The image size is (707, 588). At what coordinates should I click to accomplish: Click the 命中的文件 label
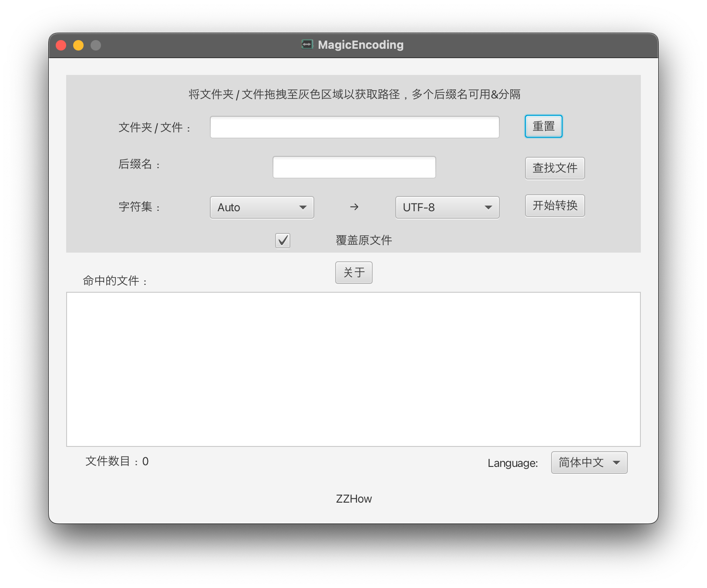click(x=115, y=280)
